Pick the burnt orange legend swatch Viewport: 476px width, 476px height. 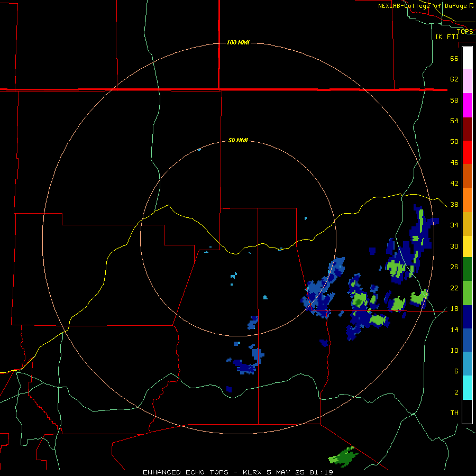(x=467, y=176)
